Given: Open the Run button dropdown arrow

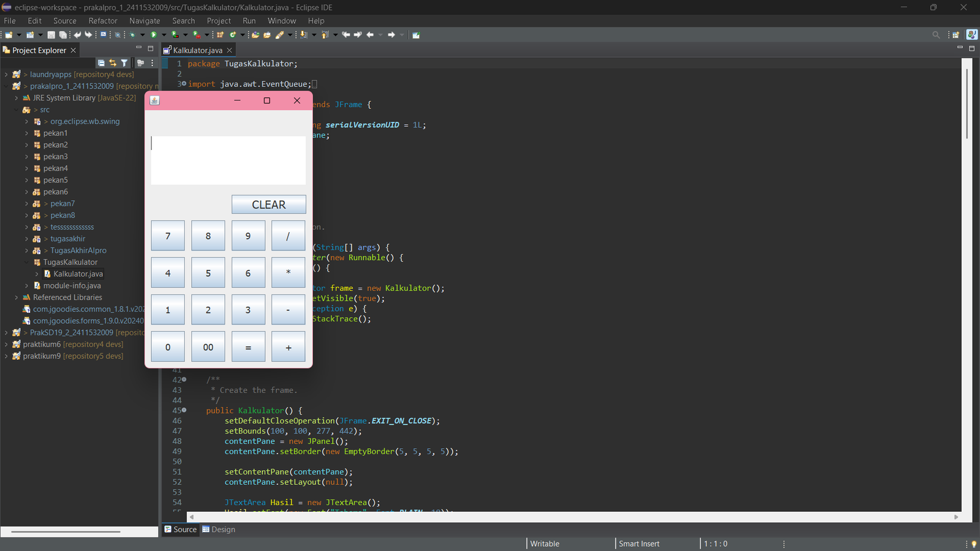Looking at the screenshot, I should [x=164, y=35].
